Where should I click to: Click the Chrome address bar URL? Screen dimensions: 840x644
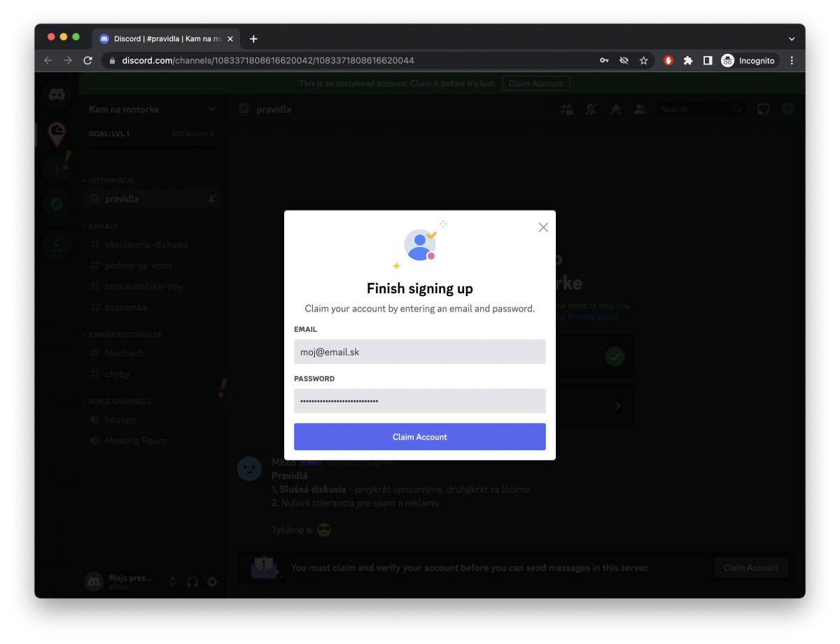click(x=268, y=61)
